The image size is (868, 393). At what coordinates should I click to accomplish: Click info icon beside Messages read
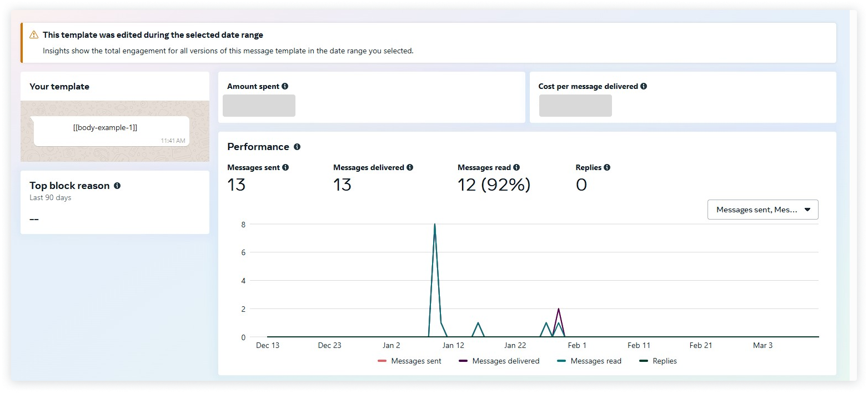pyautogui.click(x=516, y=167)
